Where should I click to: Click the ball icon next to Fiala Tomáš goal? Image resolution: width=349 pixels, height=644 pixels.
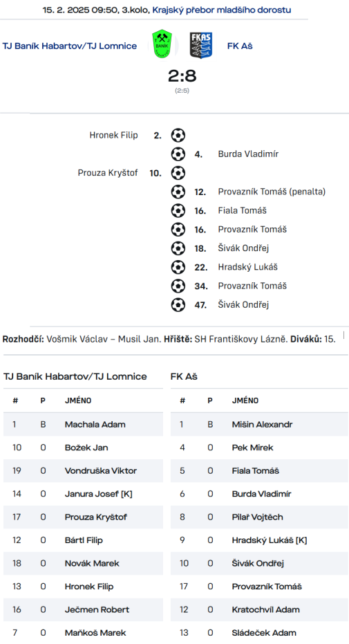click(178, 211)
